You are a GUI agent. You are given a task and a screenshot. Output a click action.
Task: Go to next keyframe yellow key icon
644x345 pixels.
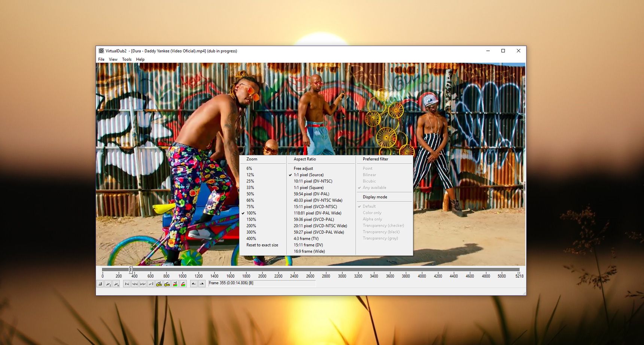click(x=167, y=284)
